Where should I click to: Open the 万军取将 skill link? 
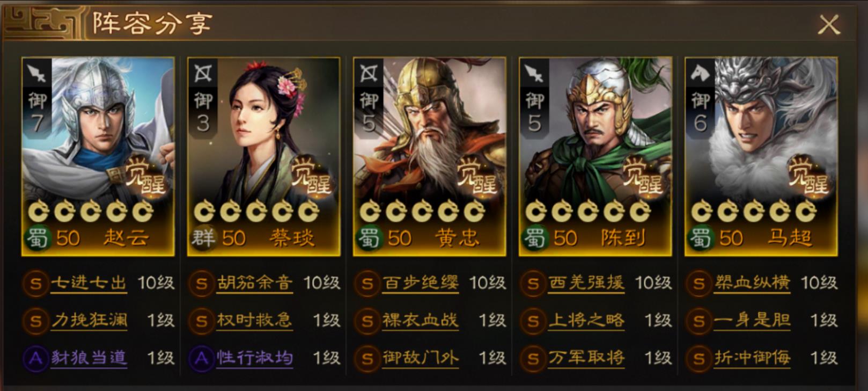click(586, 358)
